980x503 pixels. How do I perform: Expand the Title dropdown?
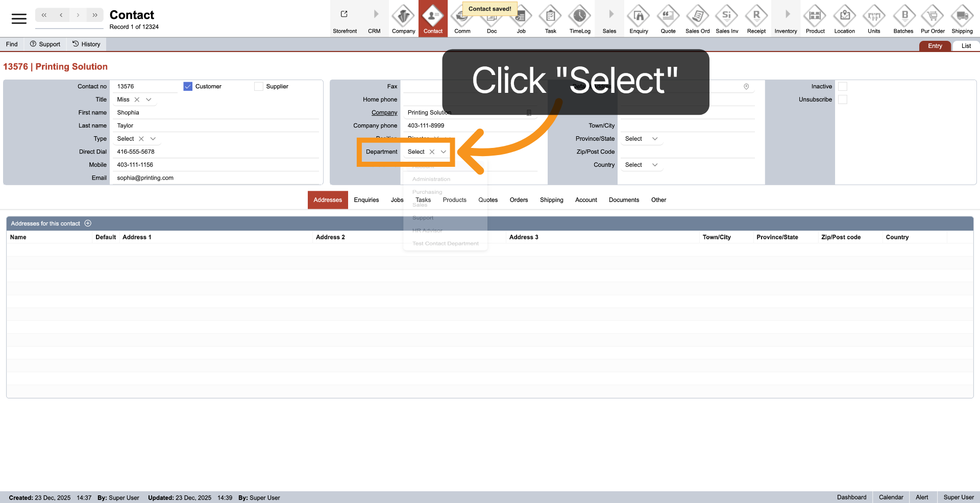[149, 100]
